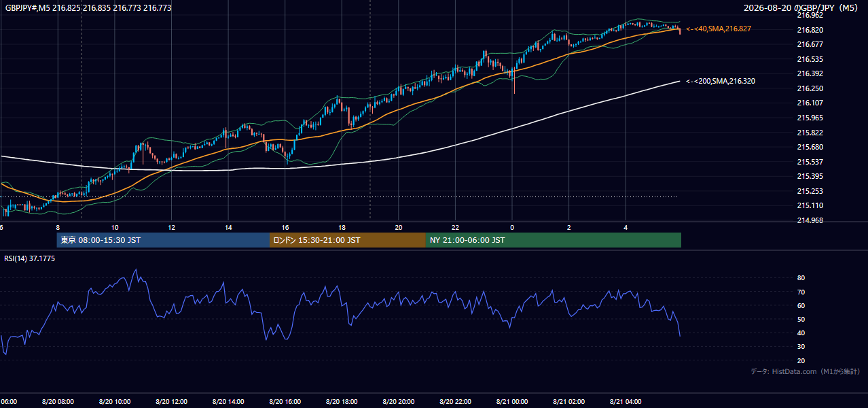
Task: Click RSI scale level 50
Action: pos(801,319)
